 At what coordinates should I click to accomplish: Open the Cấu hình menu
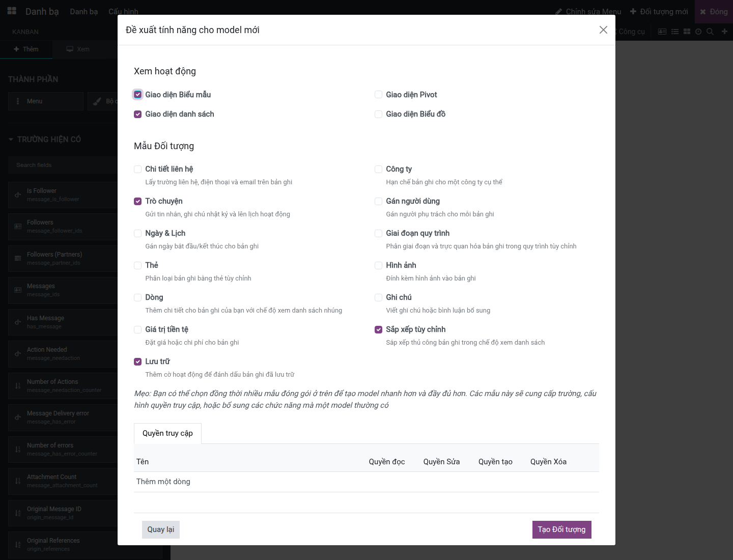123,11
